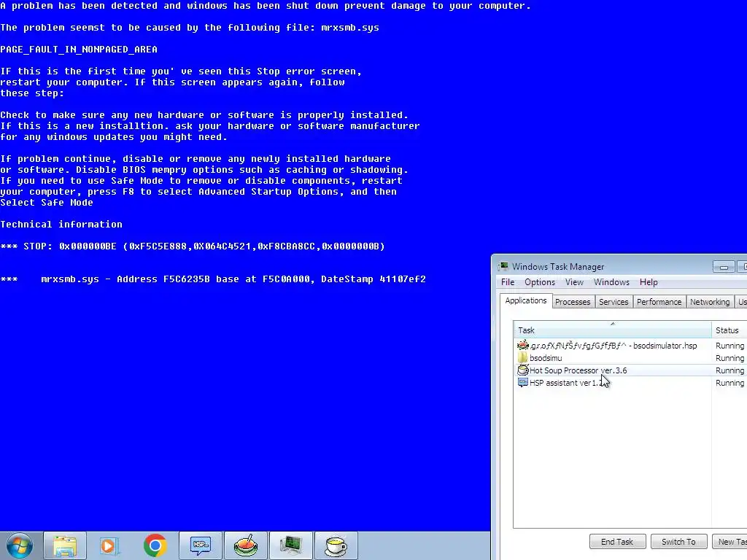Viewport: 747px width, 560px height.
Task: Click bsodsimulator.hsp task row icon
Action: tap(523, 345)
